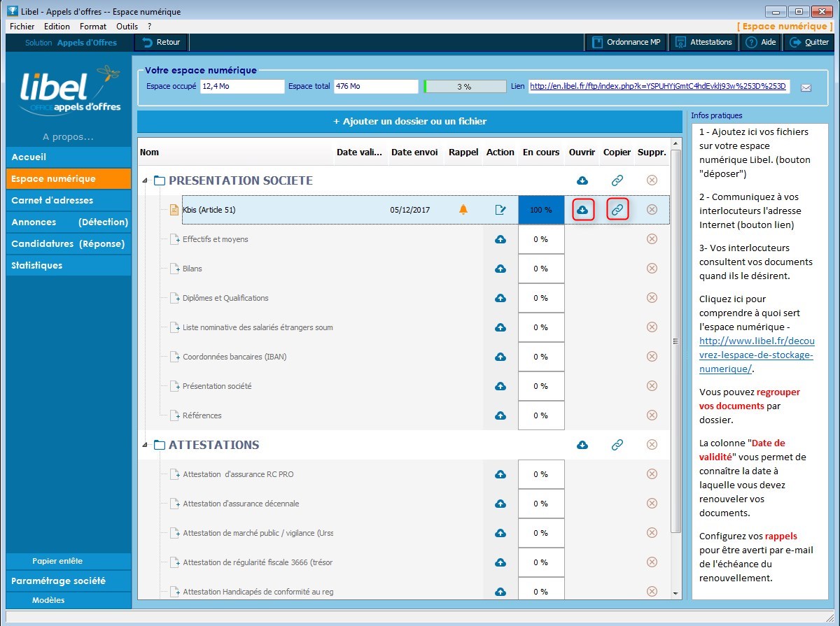Image resolution: width=840 pixels, height=626 pixels.
Task: Download the PRESENTATION SOCIETE folder
Action: 582,180
